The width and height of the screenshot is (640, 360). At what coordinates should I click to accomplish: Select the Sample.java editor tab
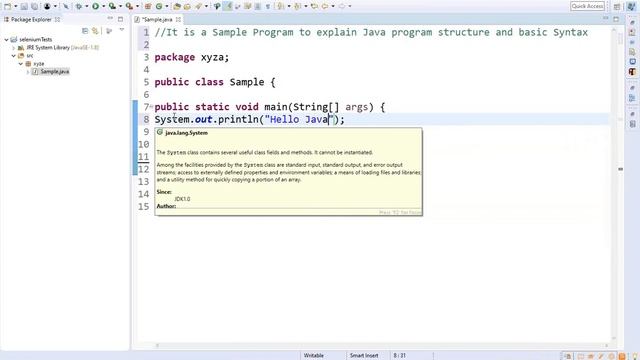[x=157, y=19]
